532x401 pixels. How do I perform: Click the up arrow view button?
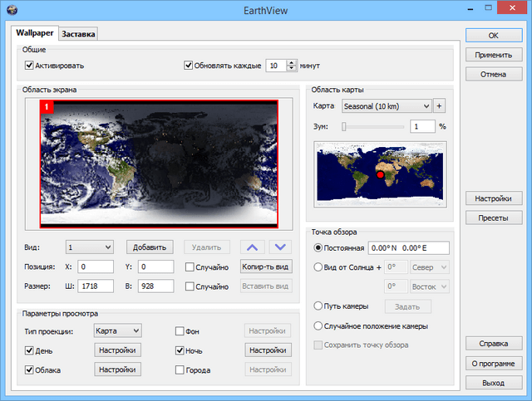(x=254, y=247)
